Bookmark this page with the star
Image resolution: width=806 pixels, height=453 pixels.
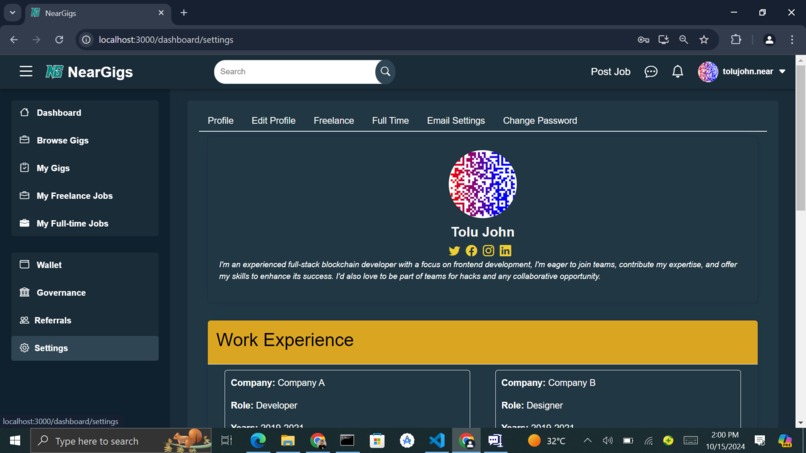pos(704,40)
